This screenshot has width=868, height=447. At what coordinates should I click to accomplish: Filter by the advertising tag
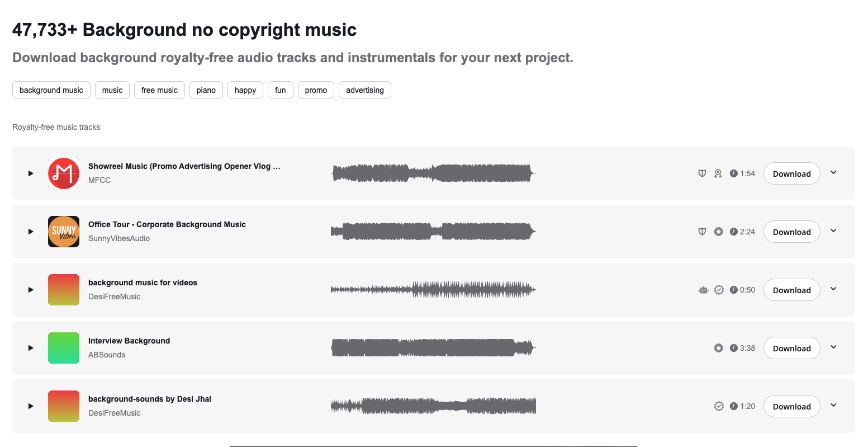click(x=364, y=90)
